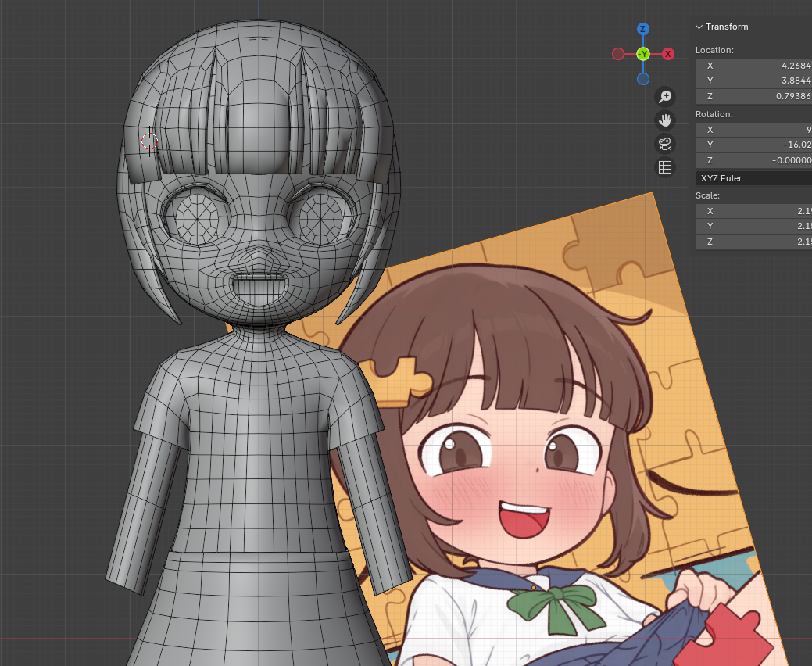
Task: Select the character's skirt mesh
Action: (x=257, y=608)
